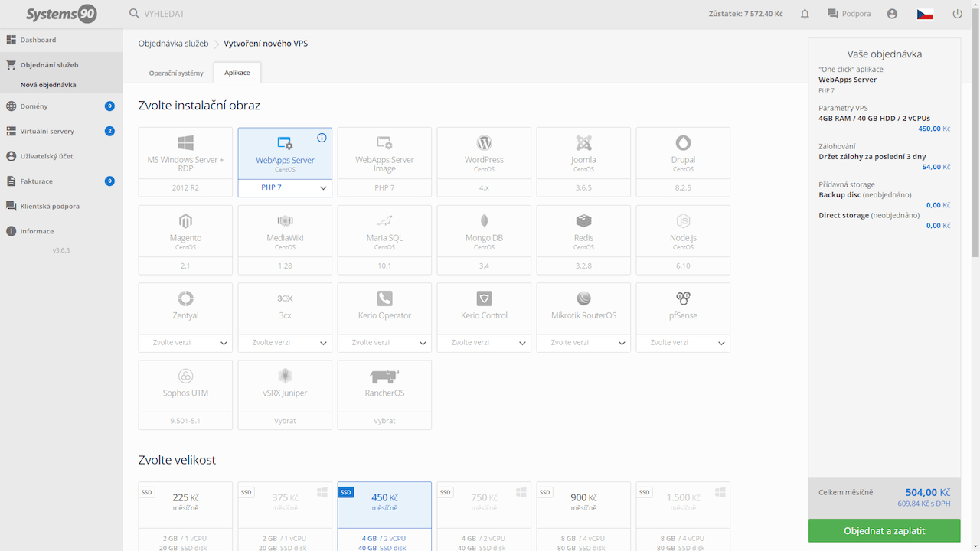Open Uživatelský účet in sidebar

[x=61, y=156]
